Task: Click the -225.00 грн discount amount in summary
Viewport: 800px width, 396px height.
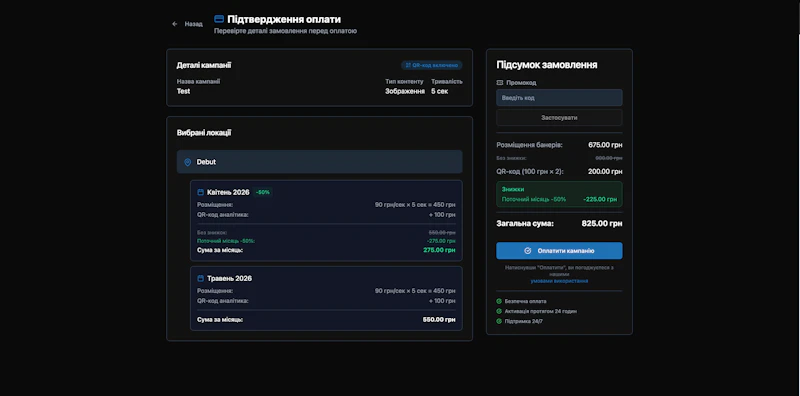Action: pos(600,200)
